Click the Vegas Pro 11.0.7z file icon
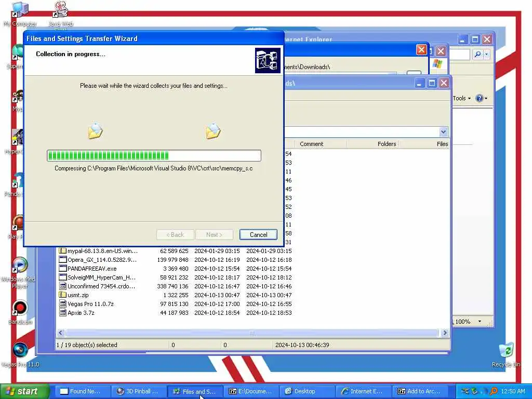The width and height of the screenshot is (532, 399). (62, 303)
